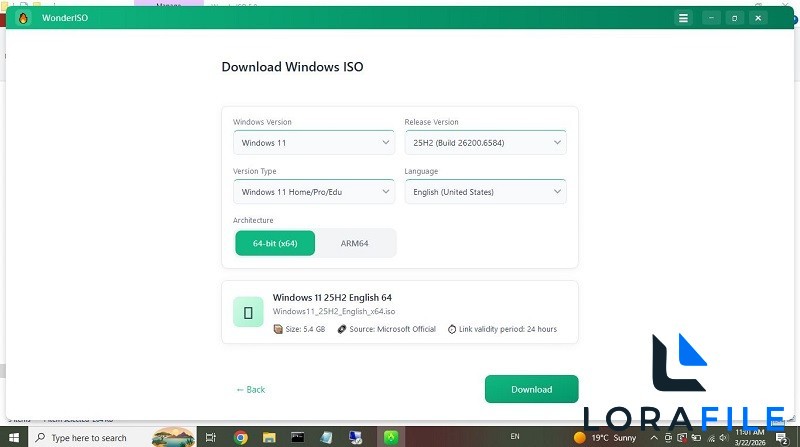Click the Source Microsoft Official icon
This screenshot has height=447, width=800.
point(342,329)
